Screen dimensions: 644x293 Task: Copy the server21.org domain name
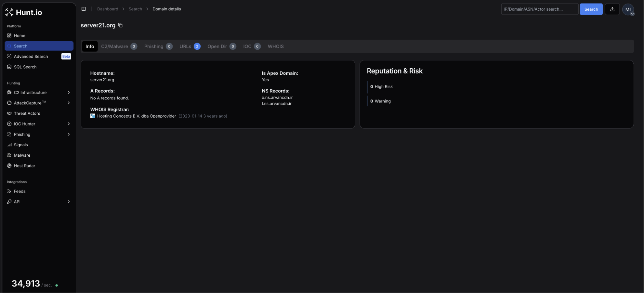[120, 25]
